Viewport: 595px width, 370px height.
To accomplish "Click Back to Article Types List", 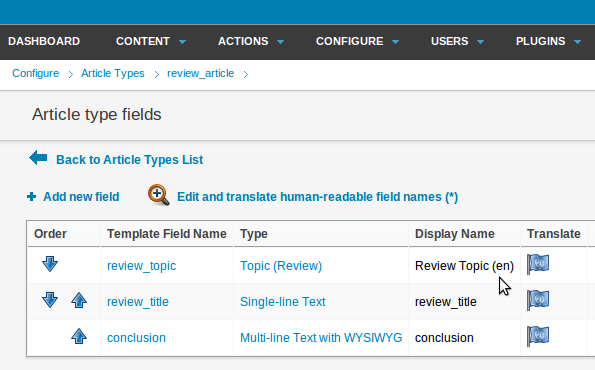I will tap(129, 160).
